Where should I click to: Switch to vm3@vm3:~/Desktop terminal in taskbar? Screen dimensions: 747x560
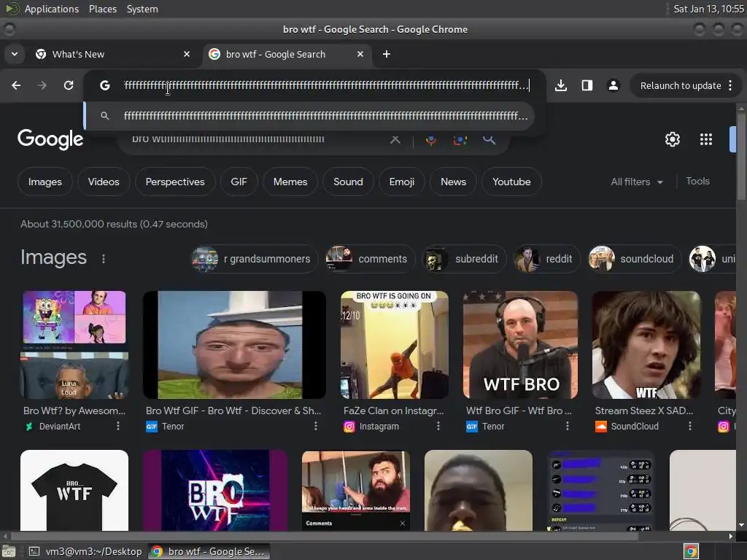[86, 551]
